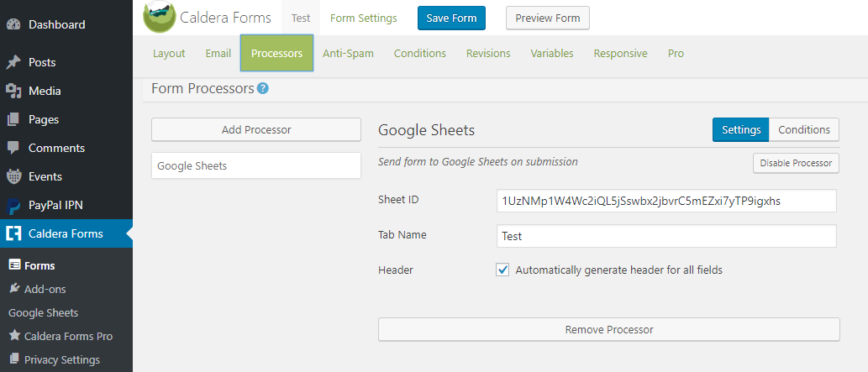Image resolution: width=868 pixels, height=372 pixels.
Task: Open the PayPal IPN icon
Action: tap(13, 206)
